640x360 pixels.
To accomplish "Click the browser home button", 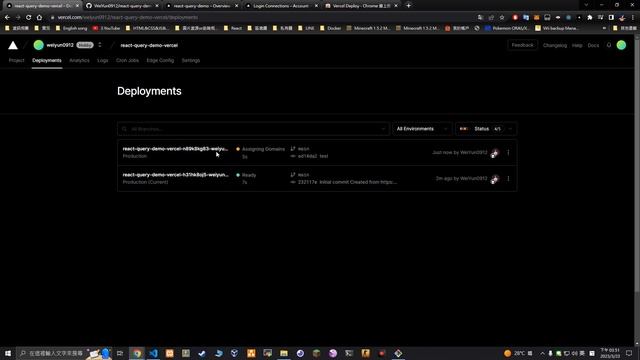I will [x=39, y=18].
